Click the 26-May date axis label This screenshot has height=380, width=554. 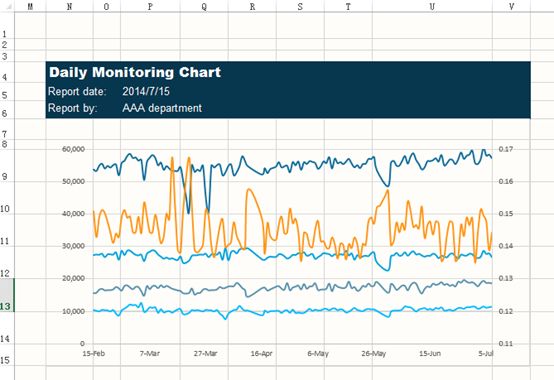[x=373, y=353]
